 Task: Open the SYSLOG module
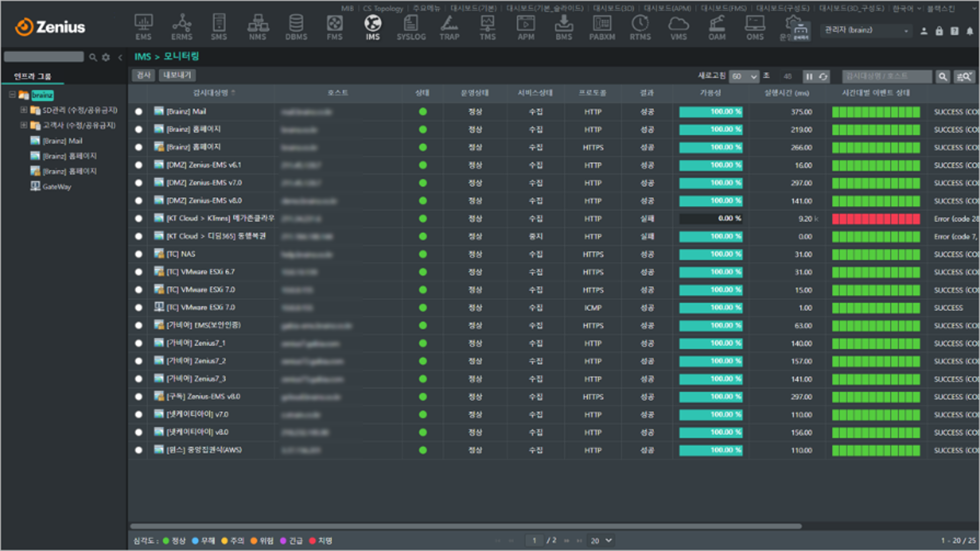click(x=411, y=27)
